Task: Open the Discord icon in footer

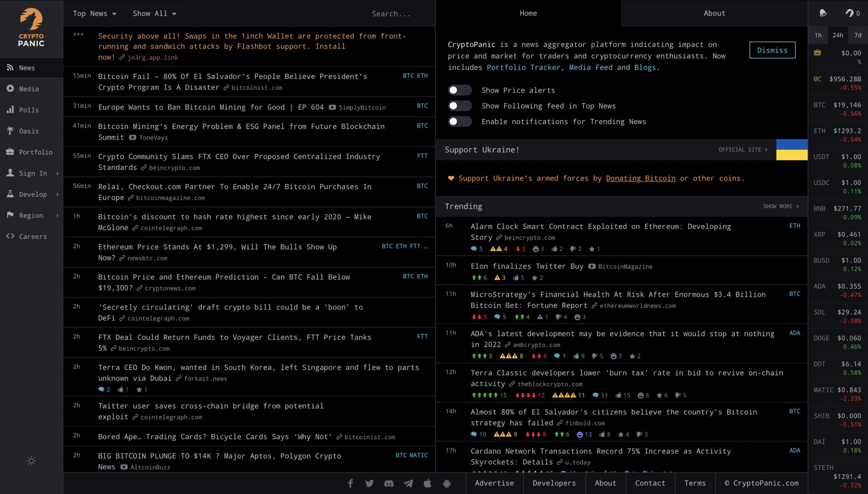Action: [389, 483]
